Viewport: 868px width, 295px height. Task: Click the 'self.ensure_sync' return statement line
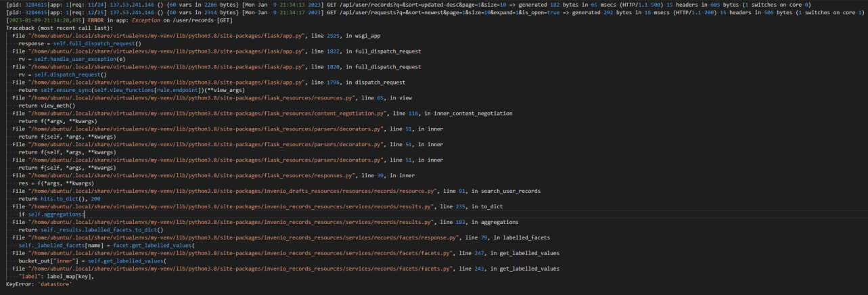pos(131,90)
